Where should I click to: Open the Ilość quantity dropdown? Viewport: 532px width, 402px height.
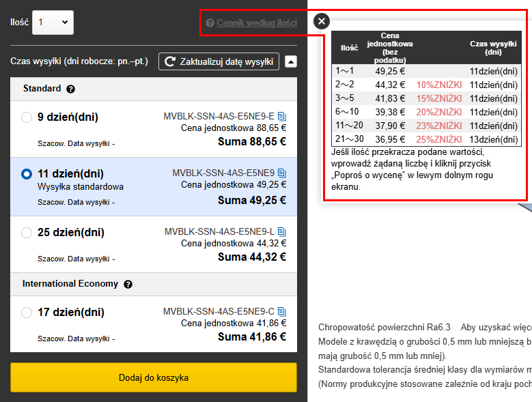53,22
